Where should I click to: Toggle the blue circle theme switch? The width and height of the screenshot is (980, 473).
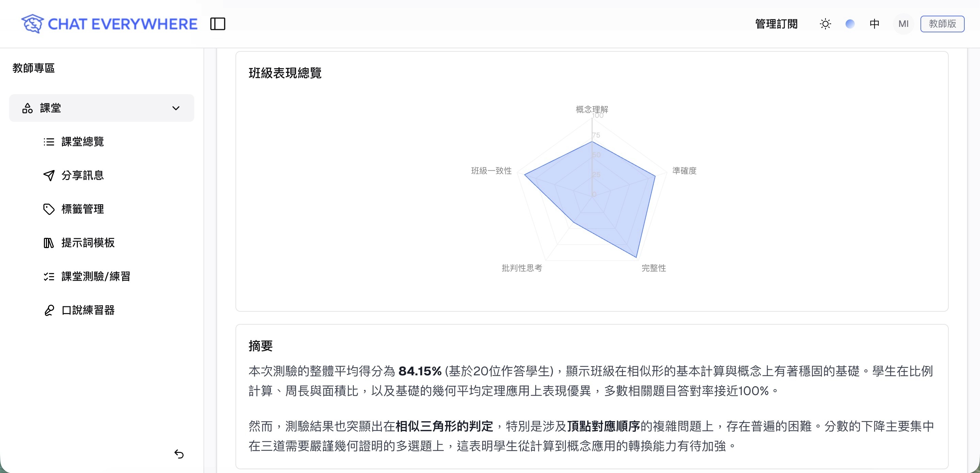[x=850, y=23]
